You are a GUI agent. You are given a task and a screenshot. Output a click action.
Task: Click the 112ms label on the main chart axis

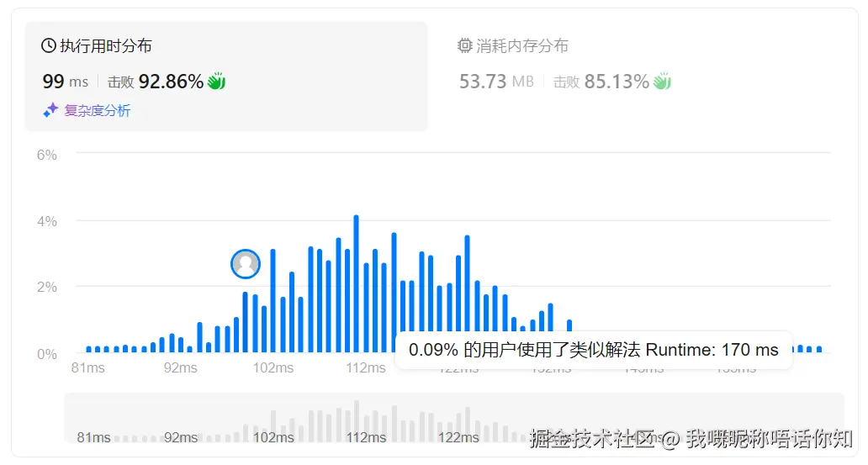coord(366,367)
